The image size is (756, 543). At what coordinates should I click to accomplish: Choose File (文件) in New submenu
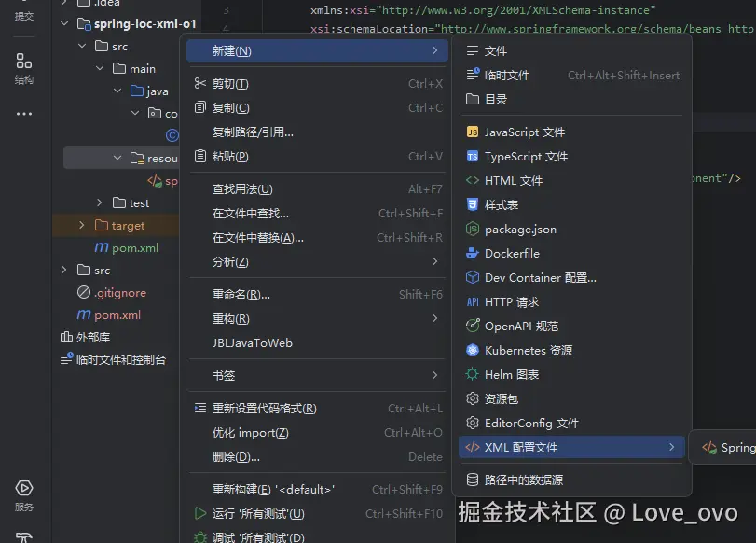pyautogui.click(x=571, y=50)
